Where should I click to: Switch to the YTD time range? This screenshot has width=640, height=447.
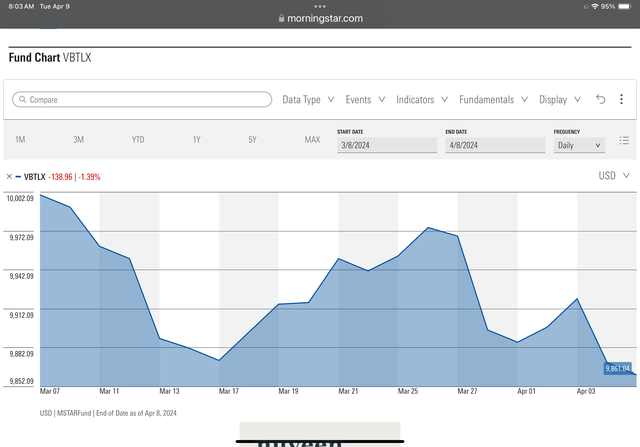click(138, 140)
